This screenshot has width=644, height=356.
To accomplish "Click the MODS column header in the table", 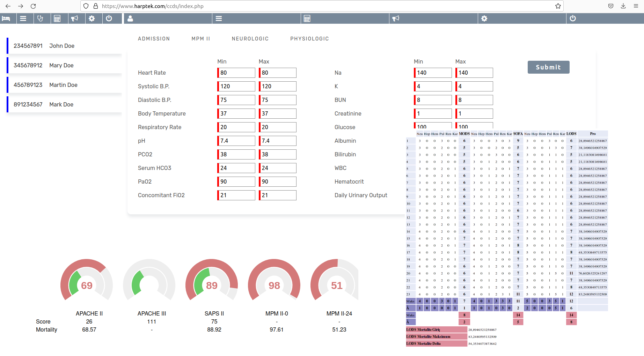I will pos(464,134).
